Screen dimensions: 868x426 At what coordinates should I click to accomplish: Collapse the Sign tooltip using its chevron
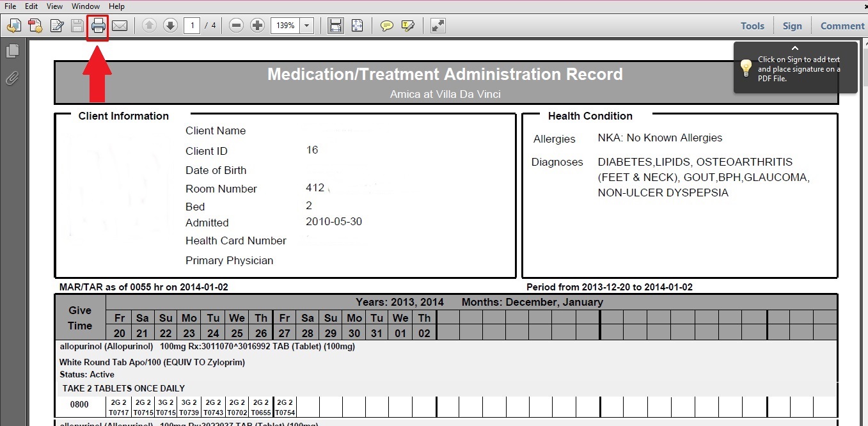(795, 49)
